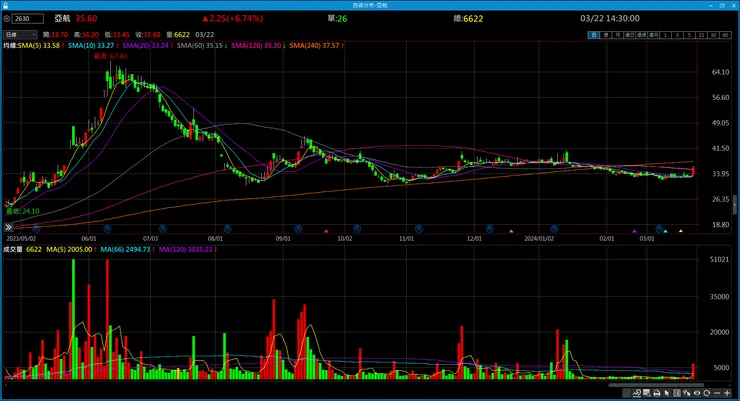Switch to the monthly 月 period tab
The width and height of the screenshot is (740, 401).
[x=618, y=35]
